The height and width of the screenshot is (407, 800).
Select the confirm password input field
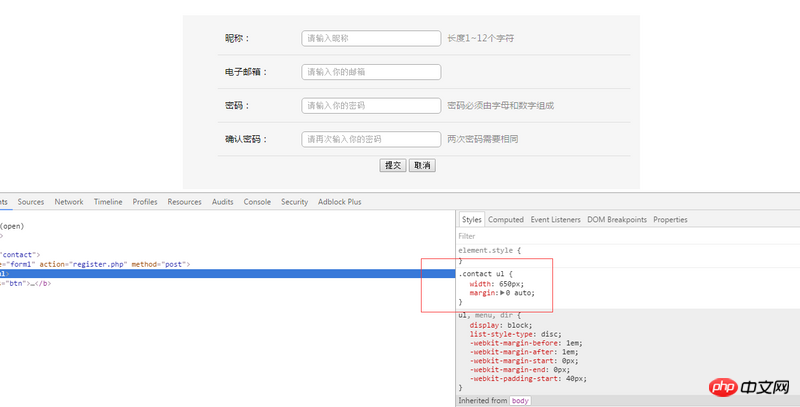point(371,139)
